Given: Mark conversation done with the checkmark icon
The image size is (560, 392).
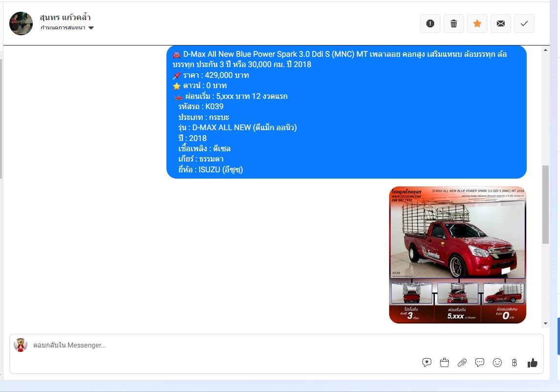Looking at the screenshot, I should pos(524,23).
